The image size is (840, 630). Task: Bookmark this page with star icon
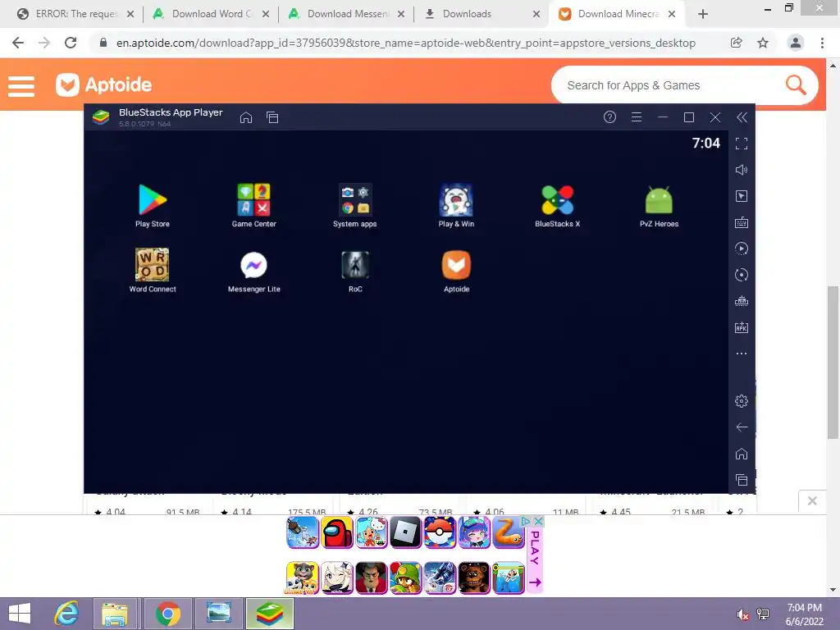coord(763,43)
